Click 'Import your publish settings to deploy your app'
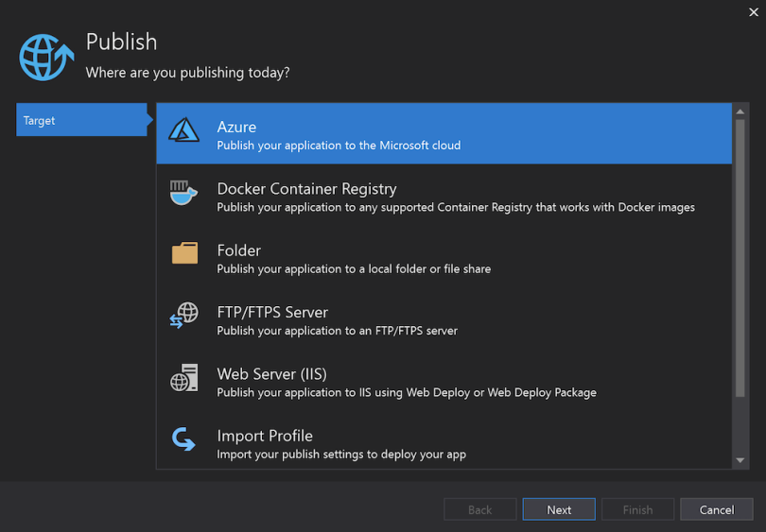Viewport: 766px width, 532px height. (341, 455)
